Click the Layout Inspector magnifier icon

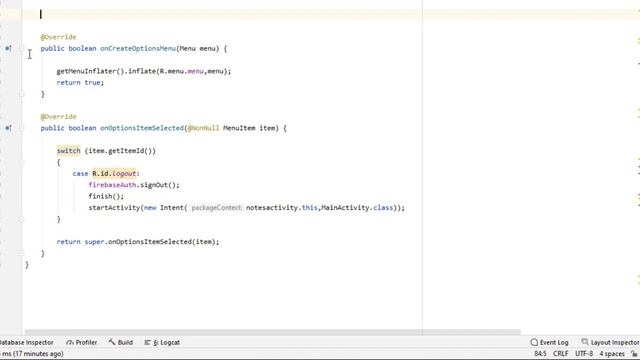coord(585,342)
